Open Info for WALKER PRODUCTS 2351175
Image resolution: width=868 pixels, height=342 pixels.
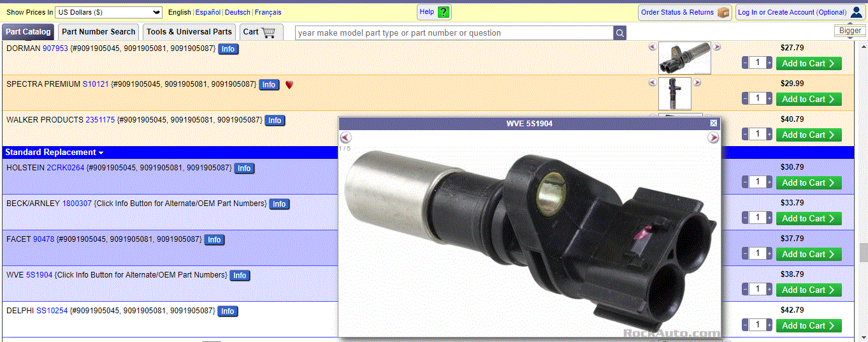point(275,120)
